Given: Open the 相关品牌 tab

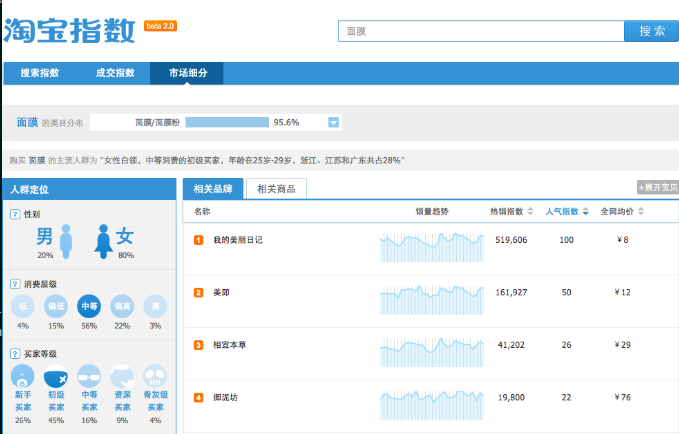Looking at the screenshot, I should pyautogui.click(x=213, y=189).
